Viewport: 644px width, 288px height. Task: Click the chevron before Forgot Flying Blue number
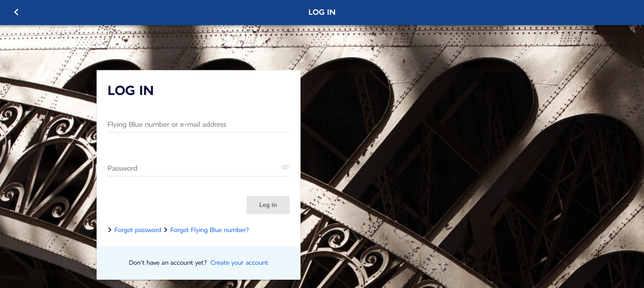[x=166, y=230]
